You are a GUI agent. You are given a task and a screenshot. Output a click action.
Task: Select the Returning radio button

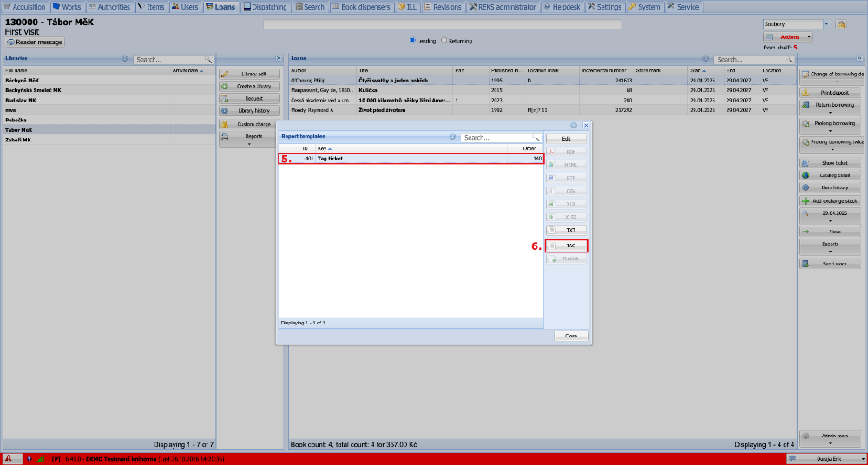click(444, 41)
